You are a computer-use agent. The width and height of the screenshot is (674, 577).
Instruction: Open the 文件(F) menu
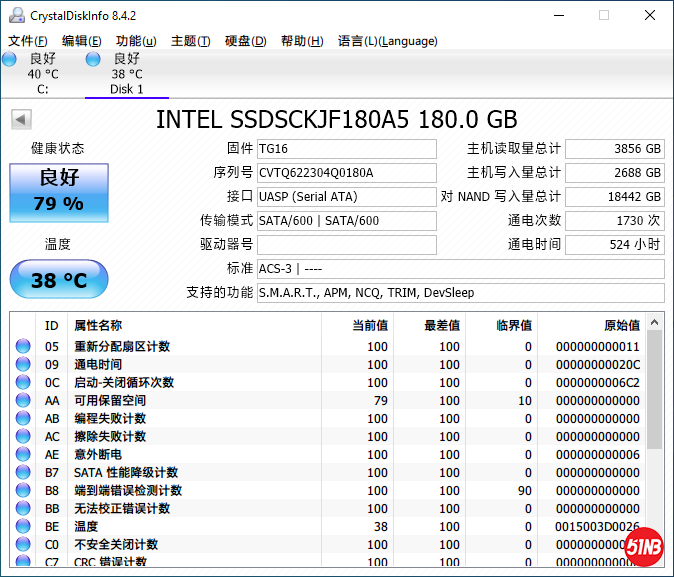[27, 41]
